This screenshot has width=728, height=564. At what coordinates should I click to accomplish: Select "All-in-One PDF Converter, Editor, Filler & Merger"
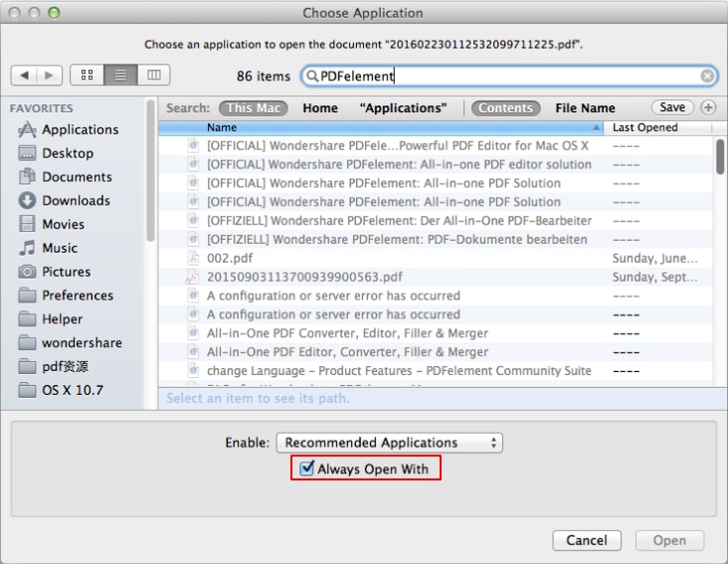(x=436, y=333)
